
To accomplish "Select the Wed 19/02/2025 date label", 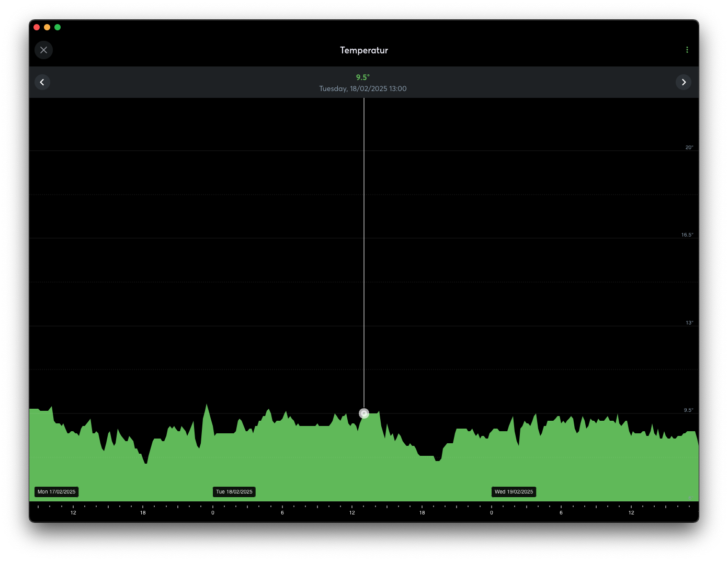I will pyautogui.click(x=514, y=492).
